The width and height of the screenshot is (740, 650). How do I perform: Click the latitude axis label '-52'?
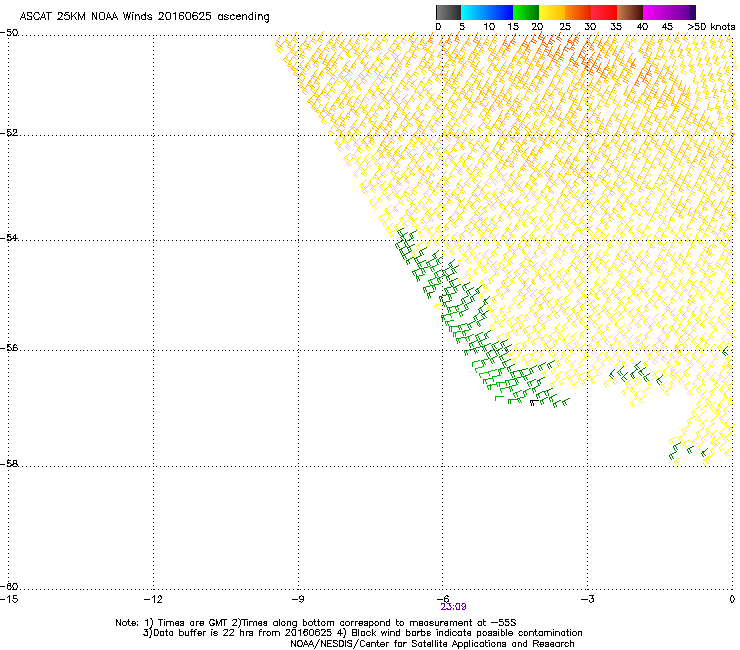coord(9,133)
